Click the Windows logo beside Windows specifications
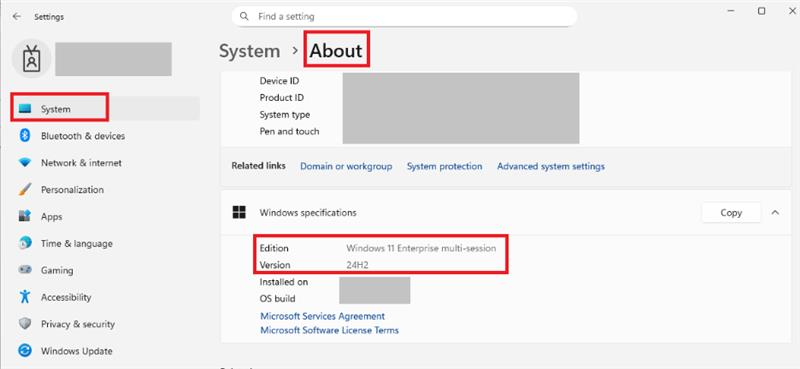The height and width of the screenshot is (369, 800). [x=239, y=212]
